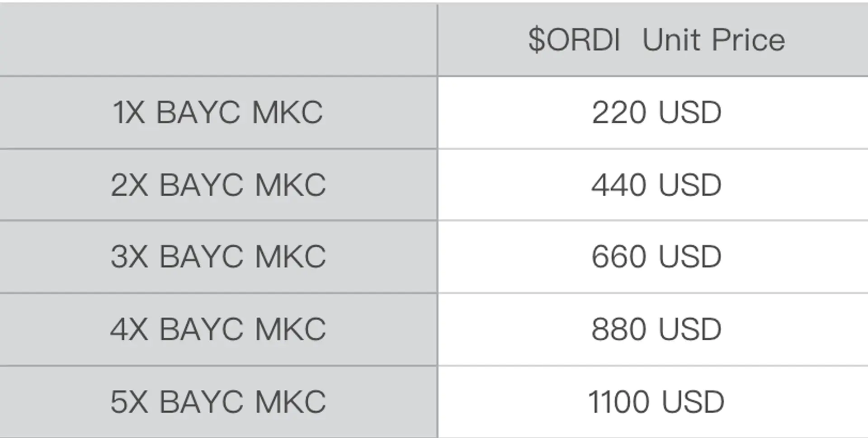
Task: Click the "440 USD" price cell
Action: [656, 185]
